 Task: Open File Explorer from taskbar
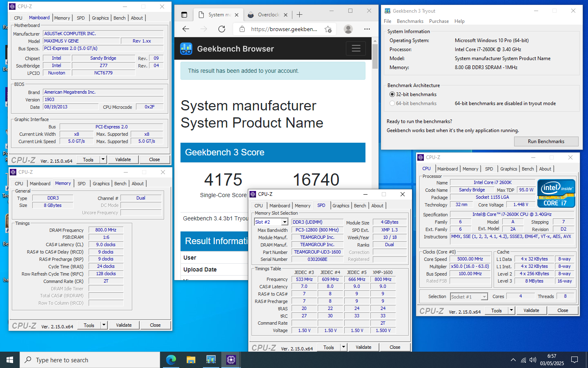point(191,360)
